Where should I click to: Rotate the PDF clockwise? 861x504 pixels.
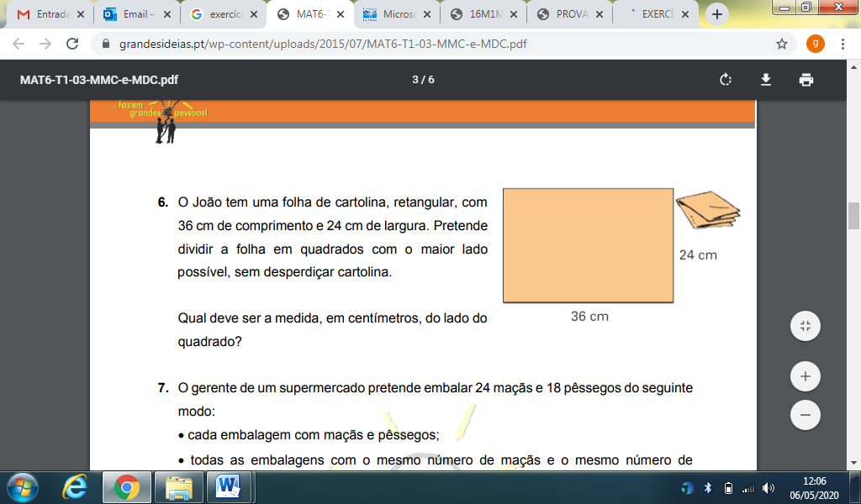pyautogui.click(x=726, y=80)
